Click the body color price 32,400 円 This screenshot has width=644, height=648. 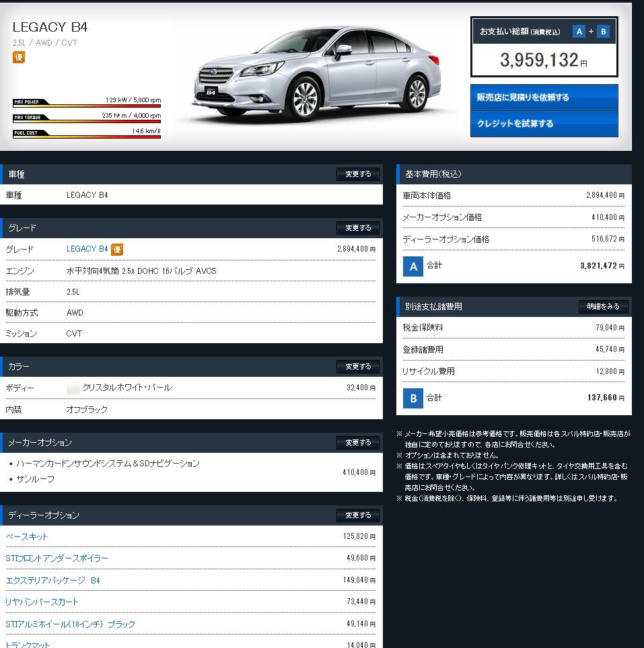(361, 388)
